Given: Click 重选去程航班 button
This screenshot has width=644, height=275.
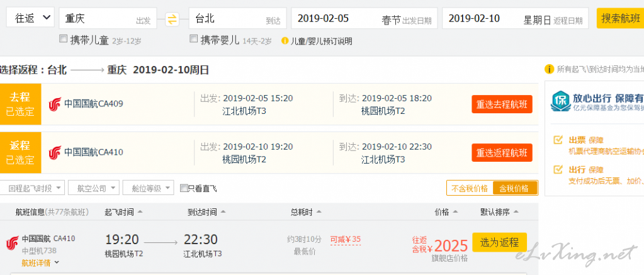Looking at the screenshot, I should coord(502,104).
